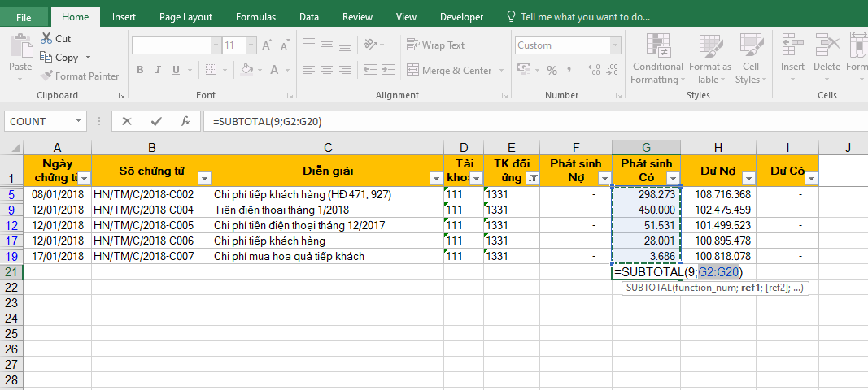Open the TK đối ứng filter dropdown
The width and height of the screenshot is (868, 390).
tap(532, 179)
